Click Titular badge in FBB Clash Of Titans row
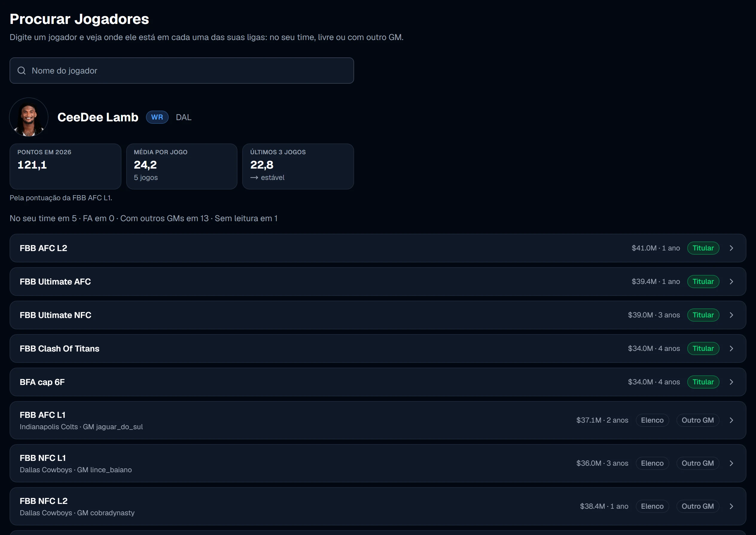 click(703, 348)
